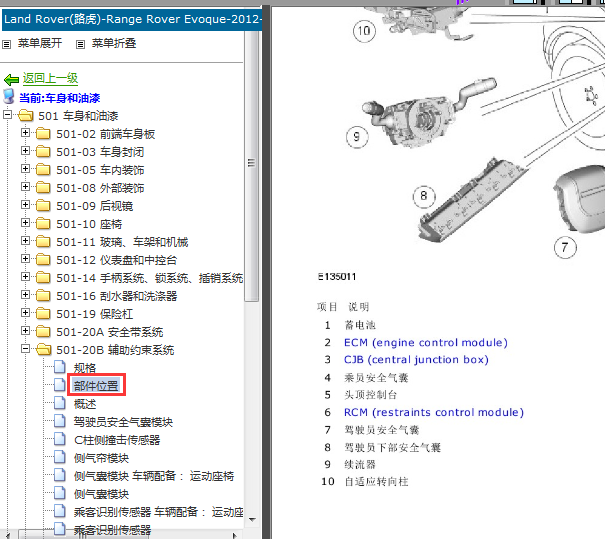Click 菜单展开 to expand all menus
Viewport: 605px width, 539px height.
(x=40, y=43)
